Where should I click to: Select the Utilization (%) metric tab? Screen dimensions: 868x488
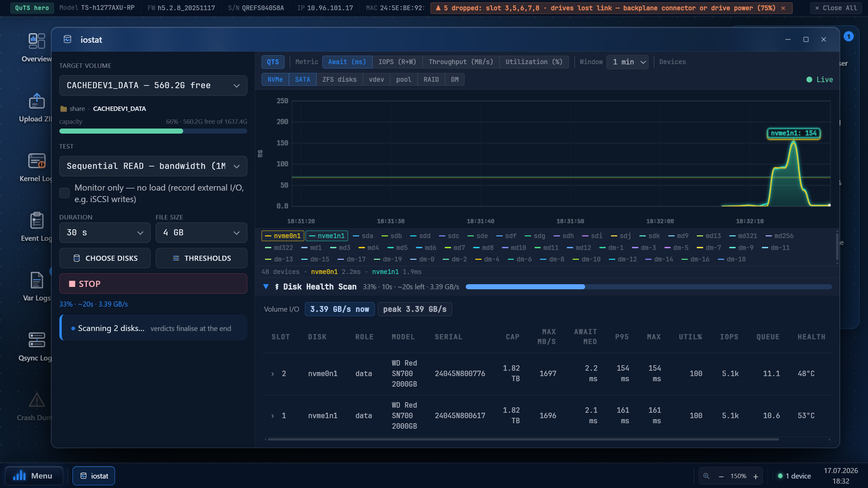tap(534, 62)
